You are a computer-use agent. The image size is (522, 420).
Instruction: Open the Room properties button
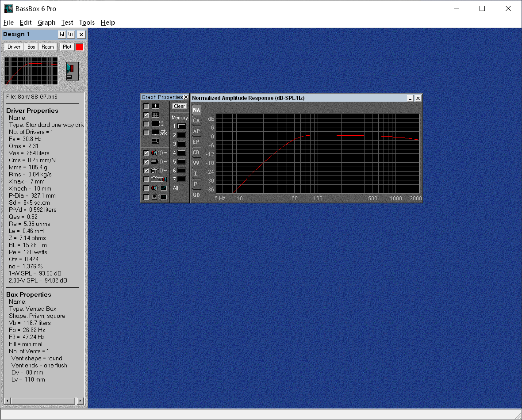click(x=48, y=47)
